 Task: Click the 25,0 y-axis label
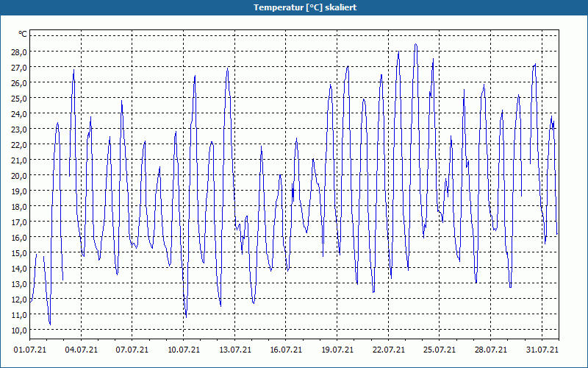pos(19,99)
